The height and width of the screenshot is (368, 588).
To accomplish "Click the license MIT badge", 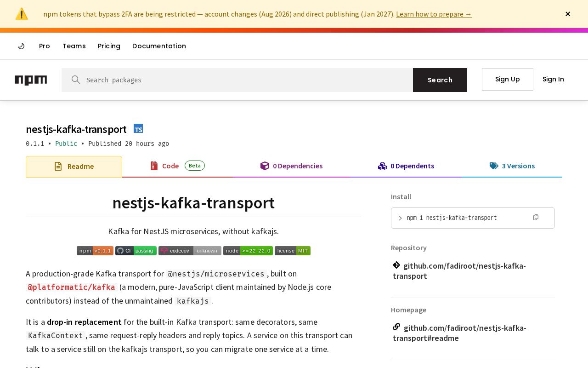I will [293, 251].
